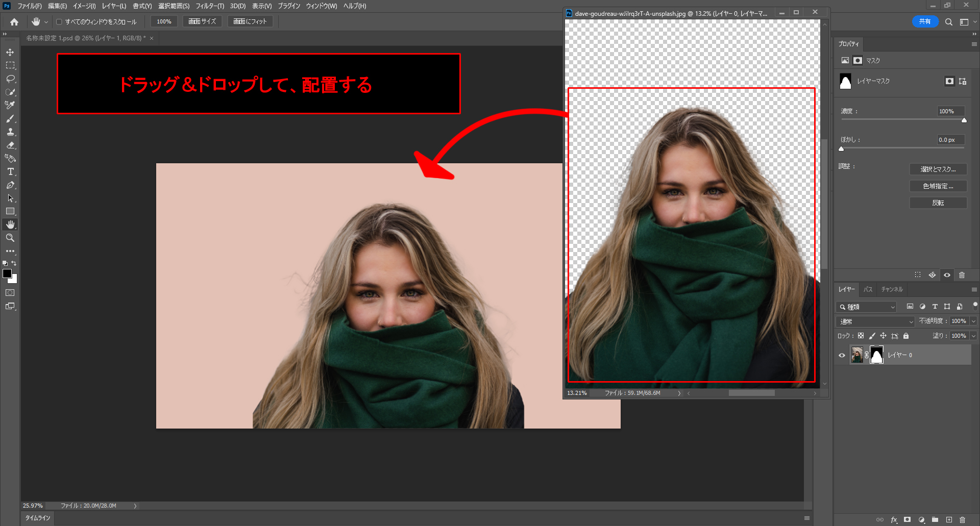
Task: Select the Zoom tool
Action: pyautogui.click(x=10, y=238)
